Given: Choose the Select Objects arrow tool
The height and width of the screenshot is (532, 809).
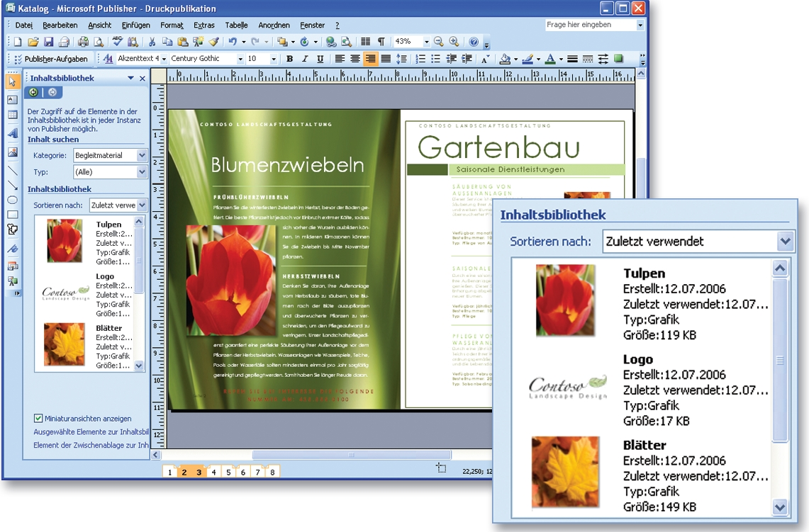Looking at the screenshot, I should pyautogui.click(x=12, y=81).
